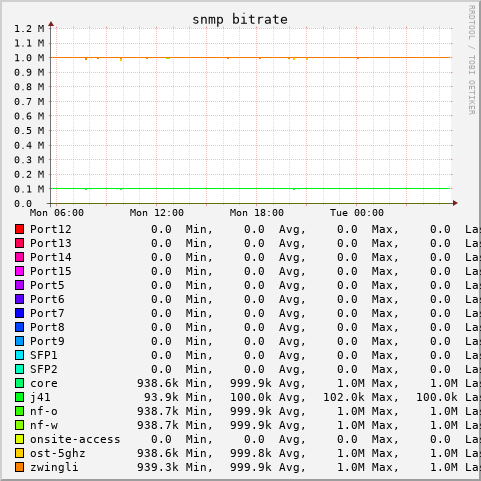Image resolution: width=481 pixels, height=481 pixels.
Task: Click the ost-5ghz legend color swatch
Action: [20, 453]
